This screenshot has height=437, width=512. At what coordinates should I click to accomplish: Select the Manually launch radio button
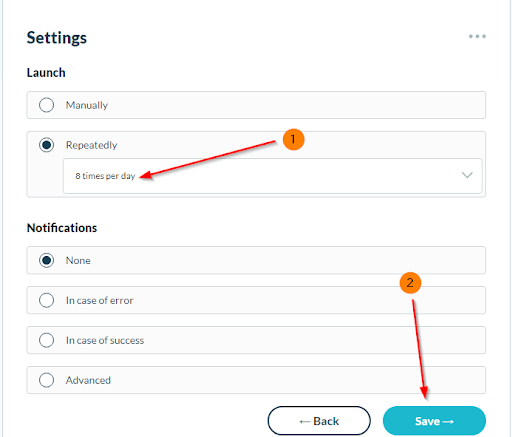(x=46, y=105)
